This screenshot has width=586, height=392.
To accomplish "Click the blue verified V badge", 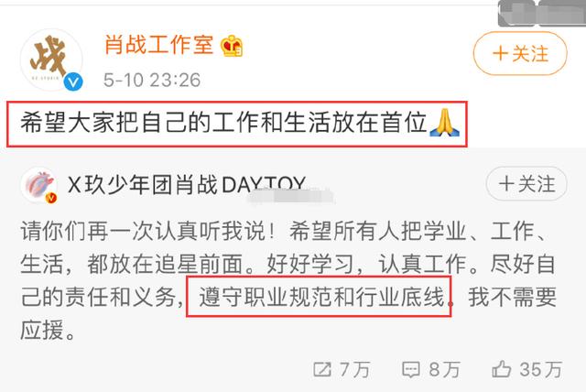I will (73, 82).
